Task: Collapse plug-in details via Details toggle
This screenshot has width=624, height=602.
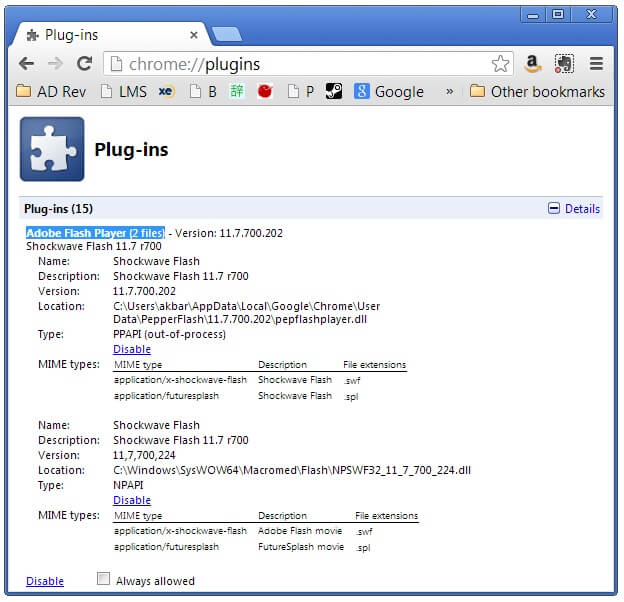Action: (573, 208)
